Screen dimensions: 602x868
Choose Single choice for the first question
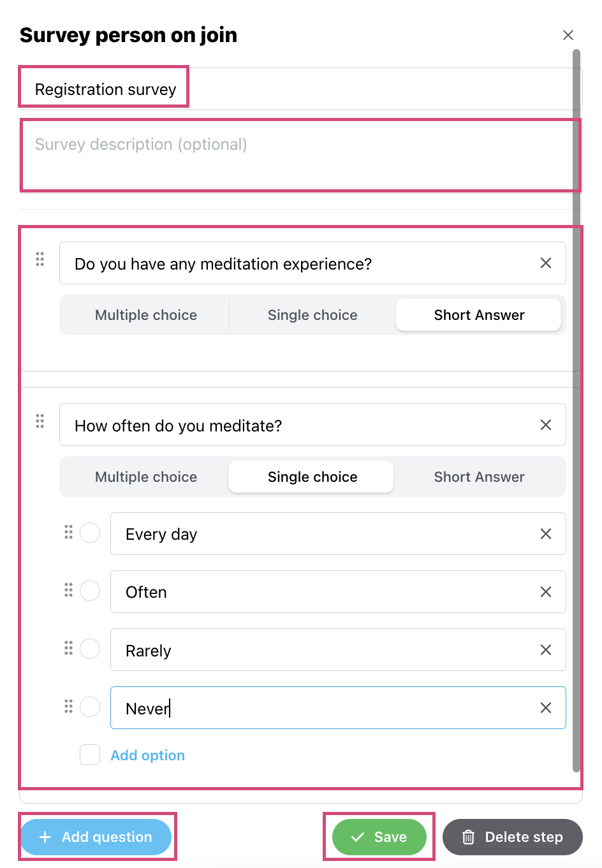312,315
